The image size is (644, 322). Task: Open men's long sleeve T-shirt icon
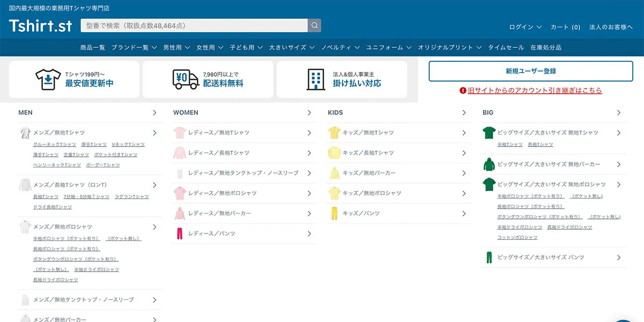tap(25, 185)
